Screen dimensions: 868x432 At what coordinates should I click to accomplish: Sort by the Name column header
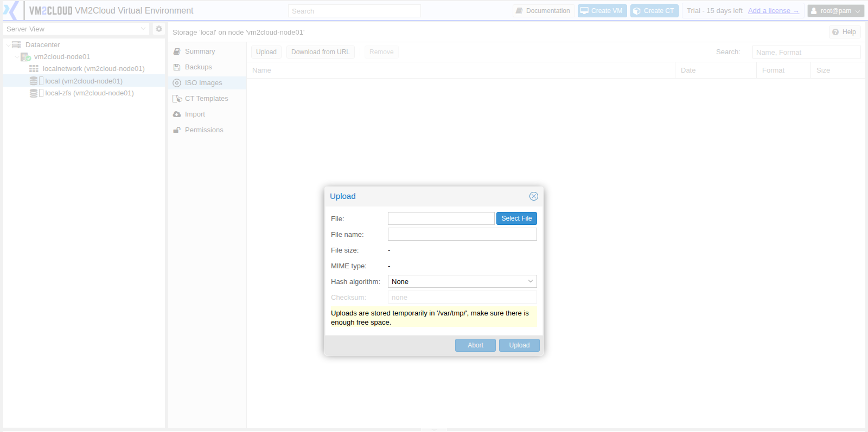[x=461, y=70]
